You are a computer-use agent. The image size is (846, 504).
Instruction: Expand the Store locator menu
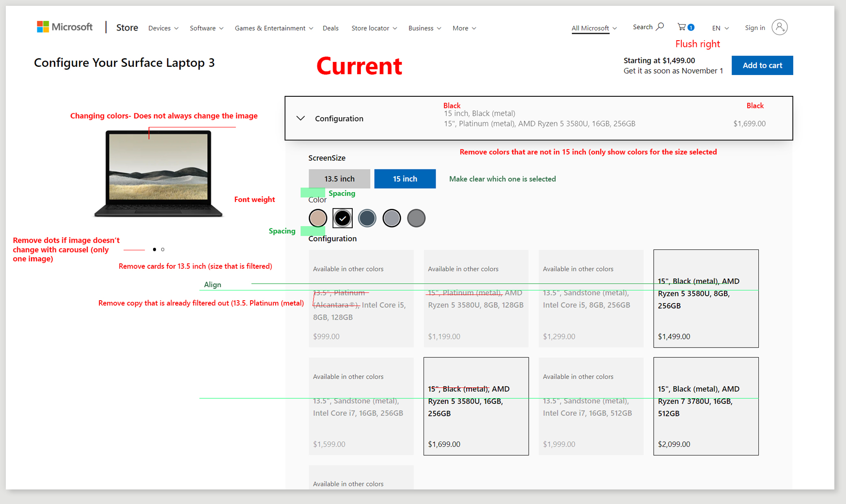374,28
